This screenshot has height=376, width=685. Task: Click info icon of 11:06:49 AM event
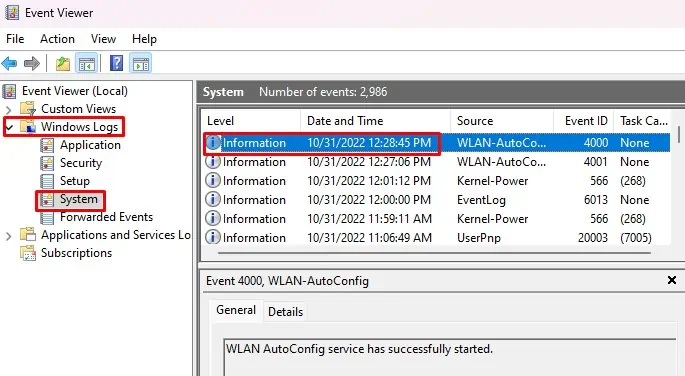pos(213,237)
